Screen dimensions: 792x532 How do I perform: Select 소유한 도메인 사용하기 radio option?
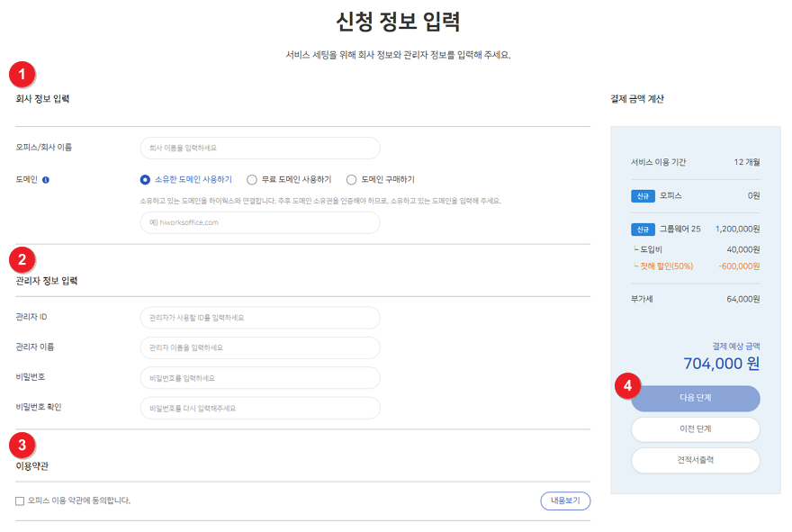pos(145,179)
